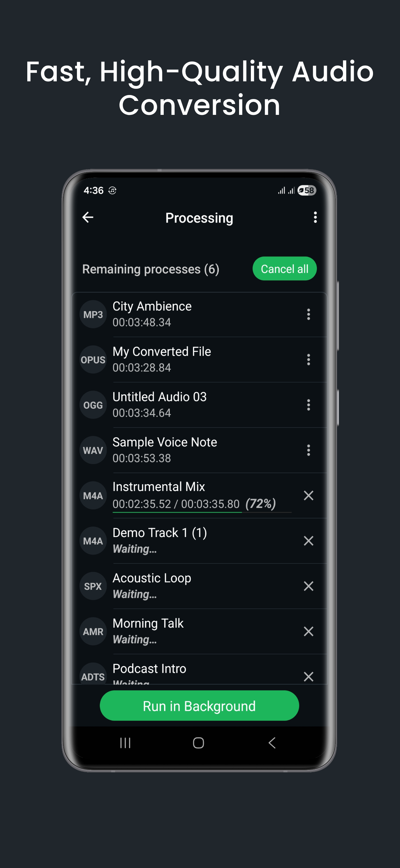Open My Converted File's three-dot menu

pos(309,360)
